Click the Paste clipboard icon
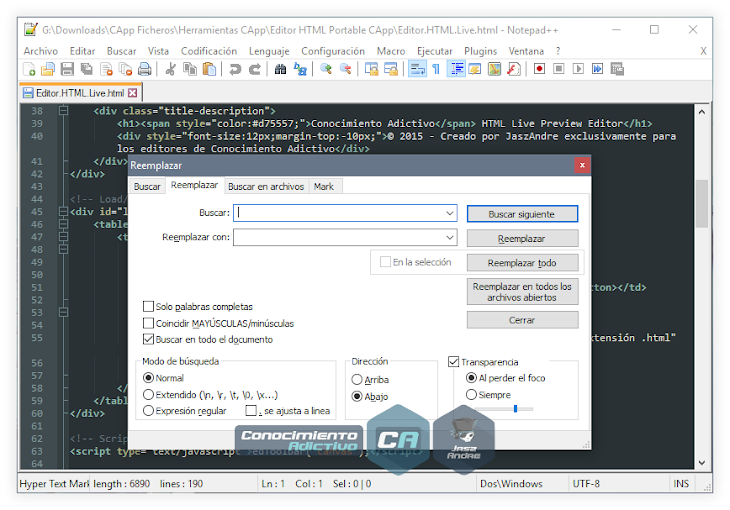 (x=210, y=69)
